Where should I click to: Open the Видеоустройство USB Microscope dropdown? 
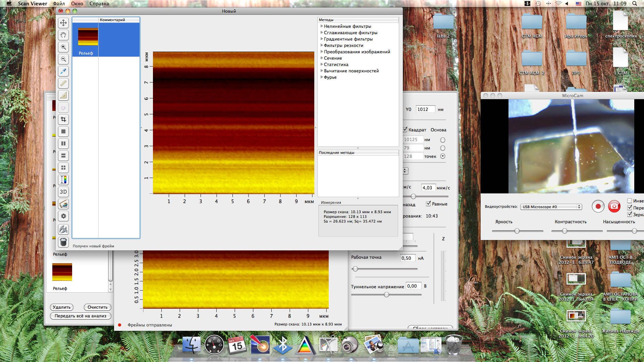pos(551,207)
